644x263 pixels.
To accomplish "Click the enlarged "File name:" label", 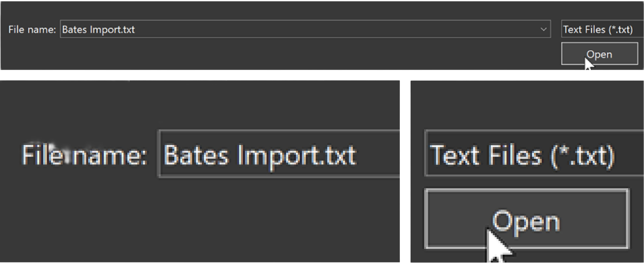I will (84, 155).
